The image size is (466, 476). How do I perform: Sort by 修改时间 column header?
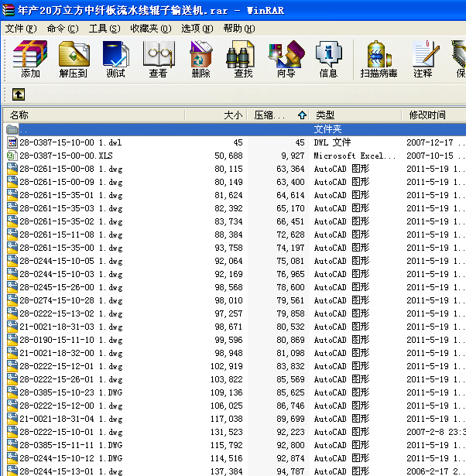[x=434, y=115]
